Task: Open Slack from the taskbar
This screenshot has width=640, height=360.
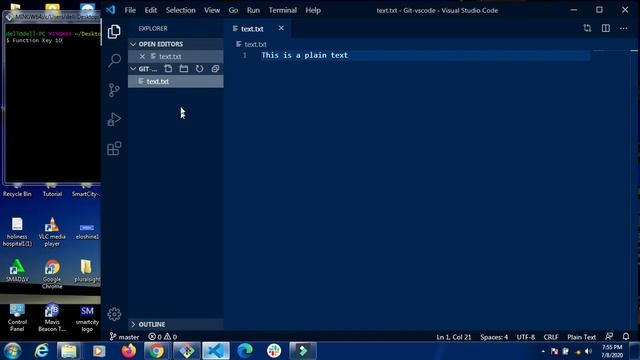Action: (x=274, y=351)
